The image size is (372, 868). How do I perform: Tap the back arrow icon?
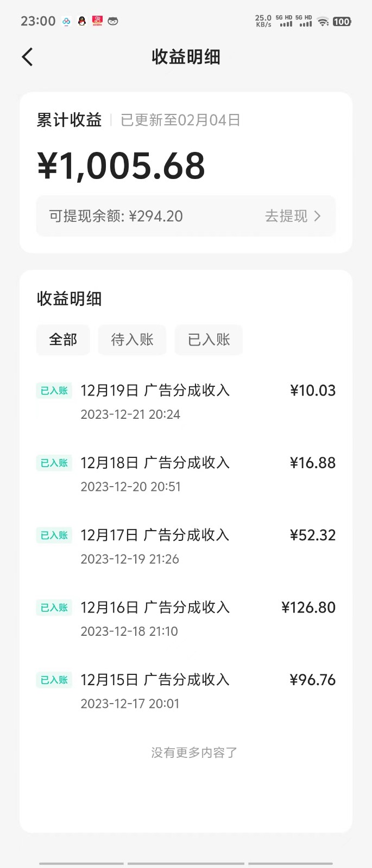point(28,57)
